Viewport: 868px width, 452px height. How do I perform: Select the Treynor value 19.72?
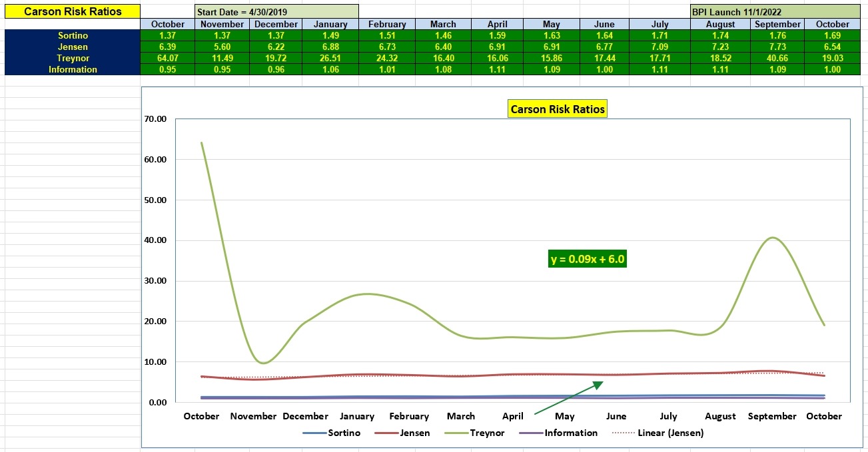click(x=276, y=58)
